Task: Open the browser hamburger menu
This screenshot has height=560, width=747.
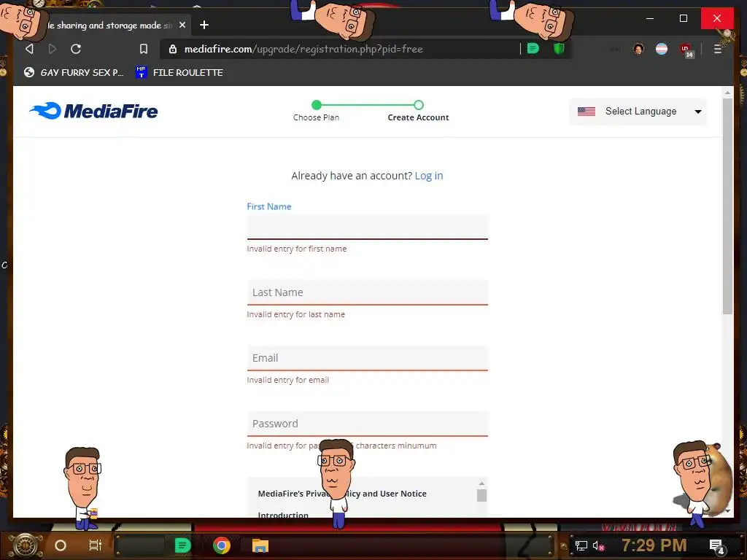Action: pyautogui.click(x=718, y=49)
